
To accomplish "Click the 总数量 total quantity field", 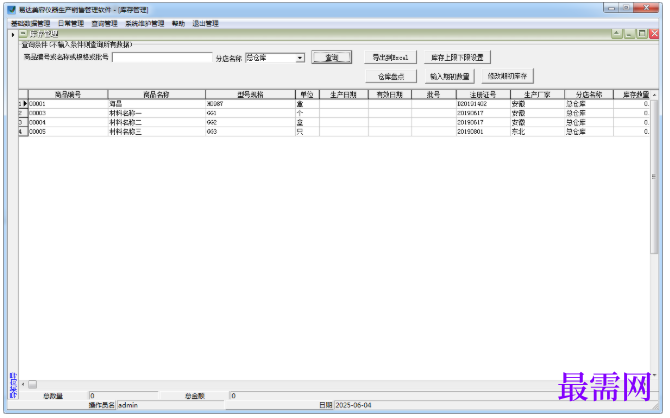I will 123,396.
